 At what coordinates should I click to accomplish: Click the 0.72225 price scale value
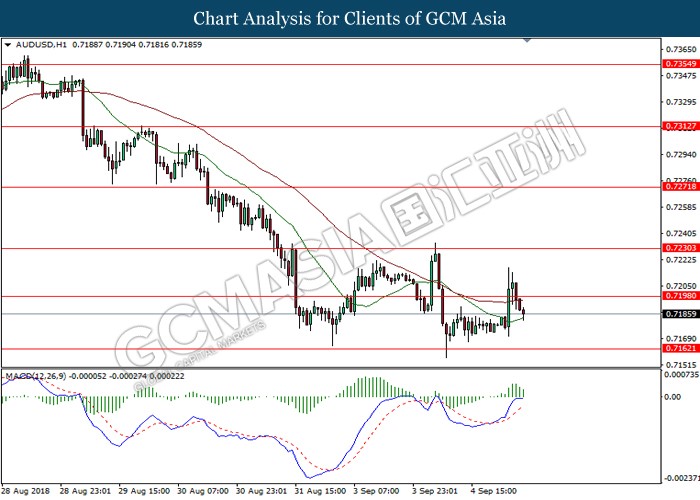coord(681,260)
